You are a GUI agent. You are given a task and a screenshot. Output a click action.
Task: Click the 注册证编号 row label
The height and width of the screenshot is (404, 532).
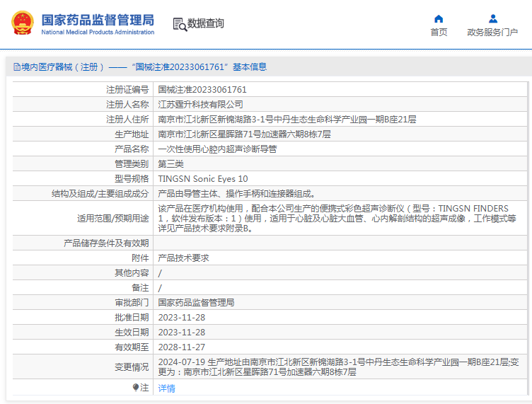[x=127, y=90]
